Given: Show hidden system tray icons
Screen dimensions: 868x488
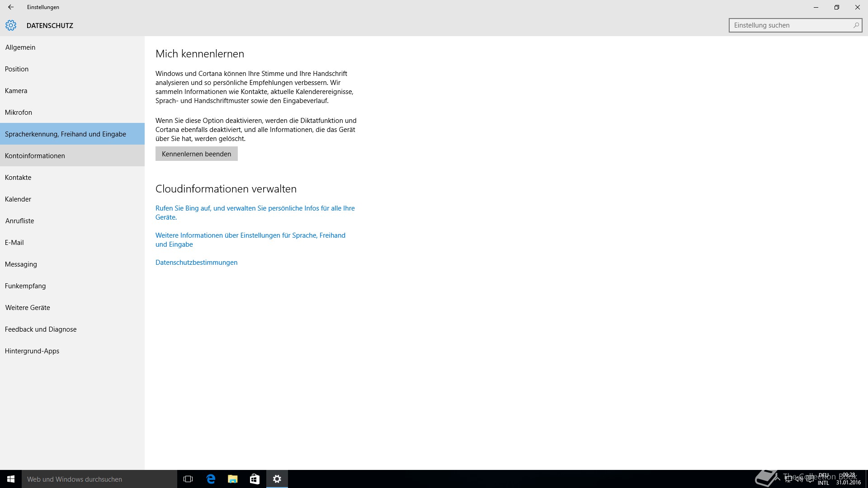Looking at the screenshot, I should (x=778, y=479).
